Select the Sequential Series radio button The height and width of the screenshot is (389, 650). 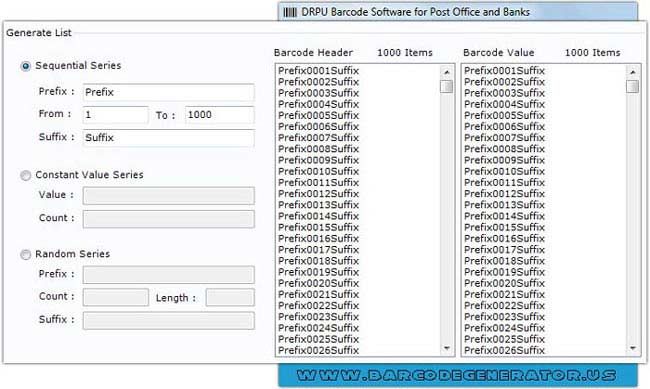tap(26, 66)
